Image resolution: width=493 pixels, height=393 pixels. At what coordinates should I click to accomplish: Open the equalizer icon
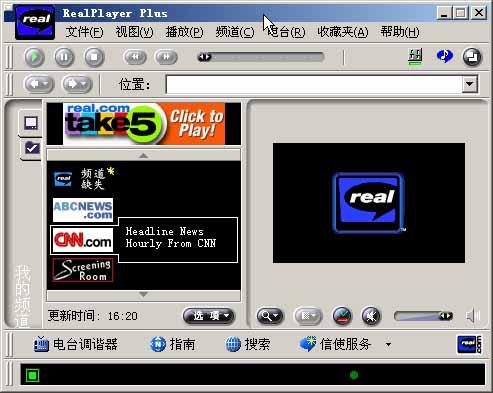[x=415, y=57]
